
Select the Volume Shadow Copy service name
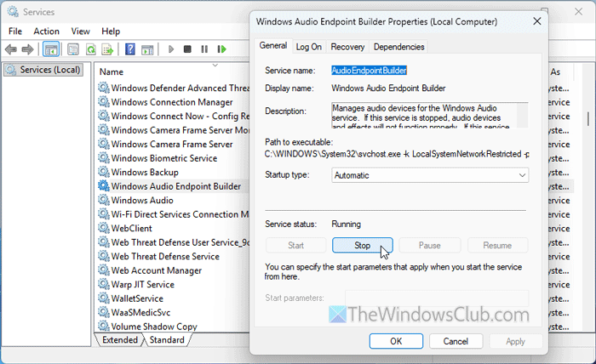point(154,326)
